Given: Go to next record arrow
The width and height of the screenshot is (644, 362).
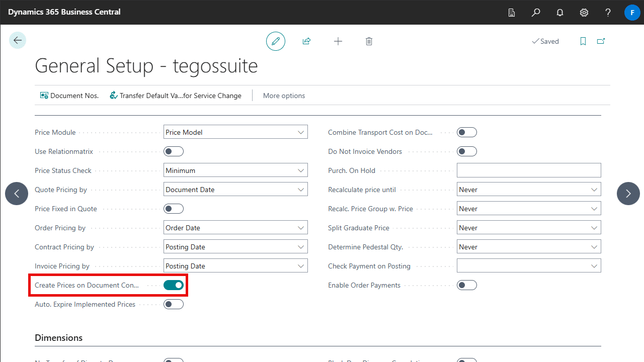Looking at the screenshot, I should [628, 193].
